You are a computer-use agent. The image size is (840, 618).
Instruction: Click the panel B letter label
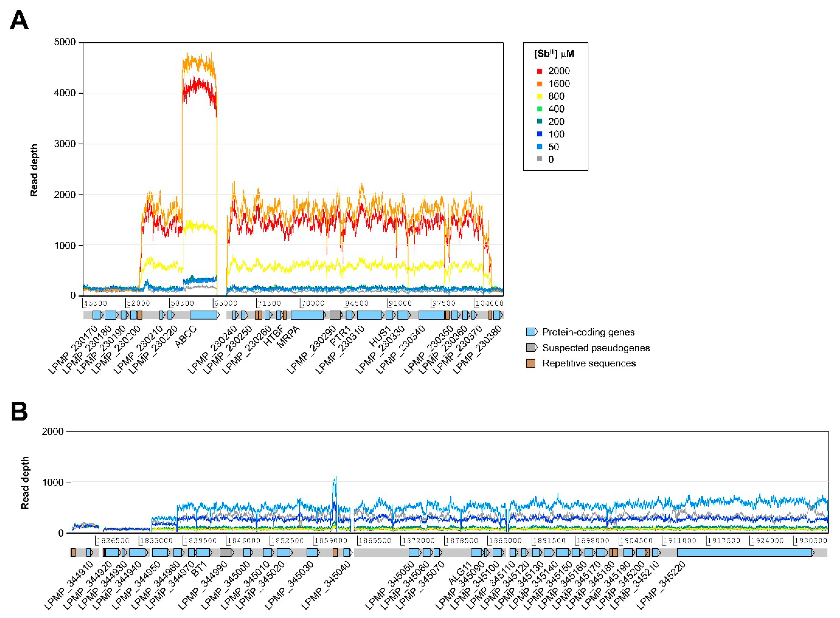click(x=19, y=411)
